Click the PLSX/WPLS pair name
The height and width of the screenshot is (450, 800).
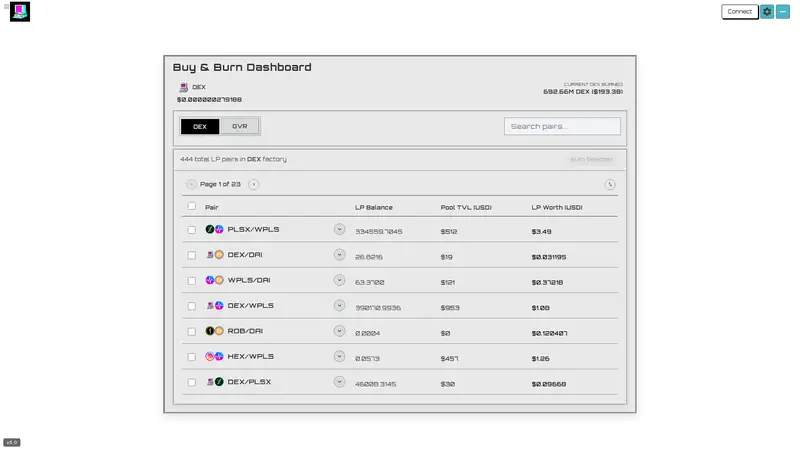tap(254, 230)
